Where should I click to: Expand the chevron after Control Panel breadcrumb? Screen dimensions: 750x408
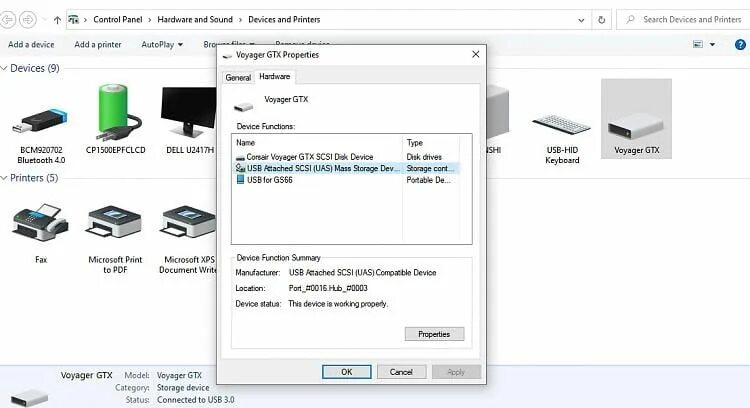pyautogui.click(x=150, y=20)
